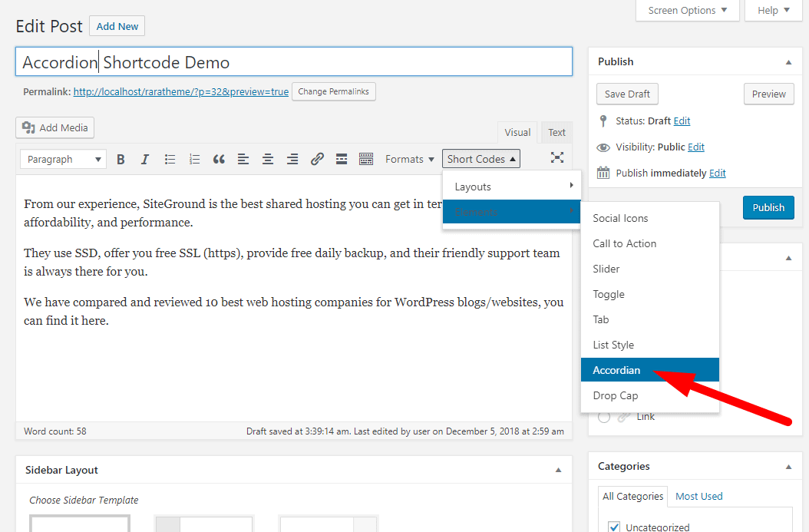Choose Slider shortcode

click(x=649, y=269)
